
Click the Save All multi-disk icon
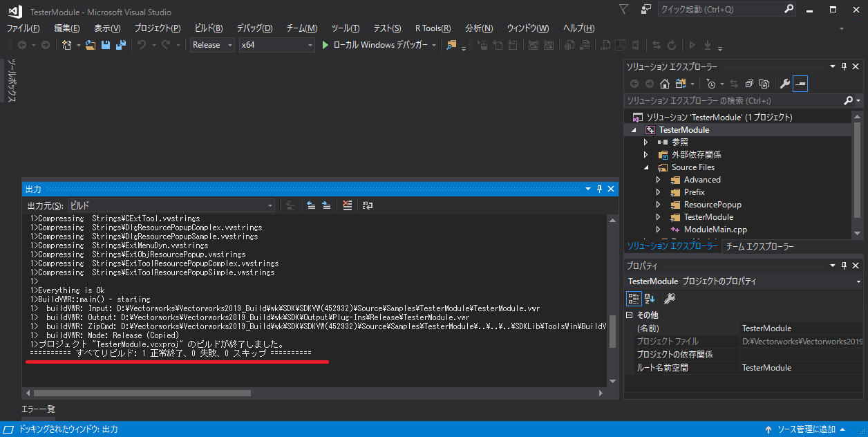(x=120, y=45)
